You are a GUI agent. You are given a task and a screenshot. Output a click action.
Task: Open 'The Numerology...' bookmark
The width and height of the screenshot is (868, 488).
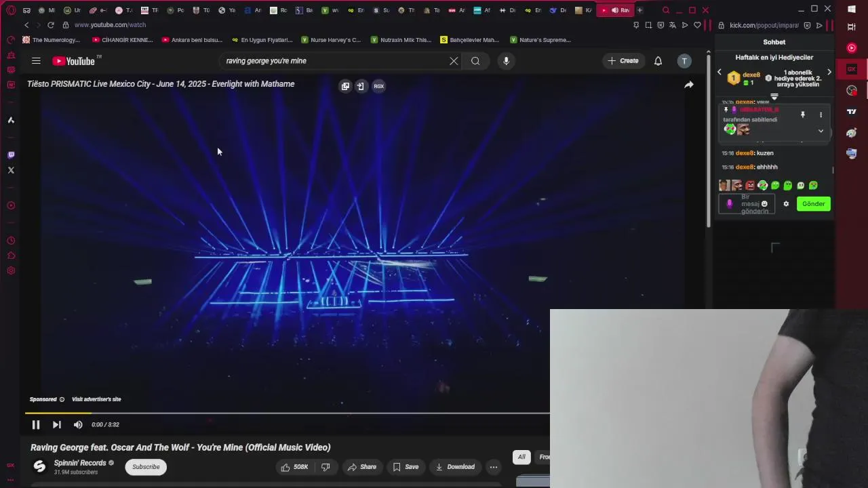pyautogui.click(x=52, y=40)
